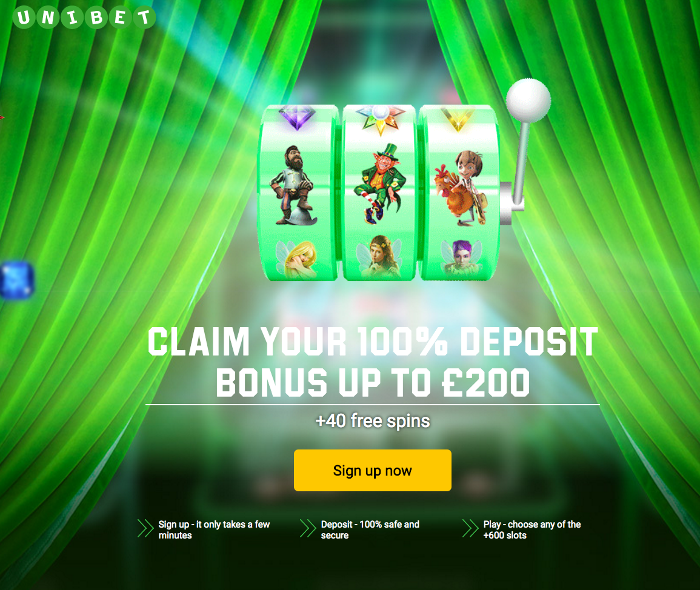The image size is (700, 590).
Task: Click 'Play - choose any of the +600 slots'
Action: coord(532,530)
